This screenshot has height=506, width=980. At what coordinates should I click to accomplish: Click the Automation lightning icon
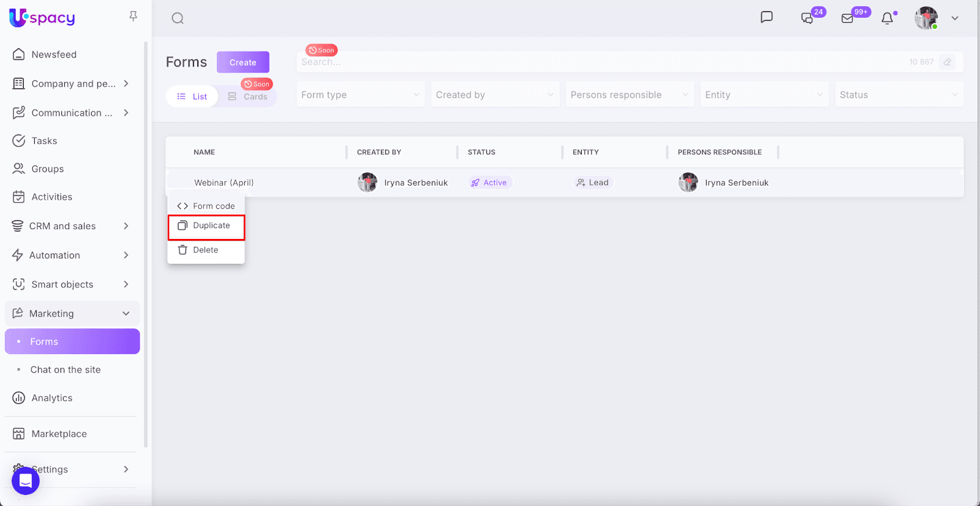coord(18,255)
